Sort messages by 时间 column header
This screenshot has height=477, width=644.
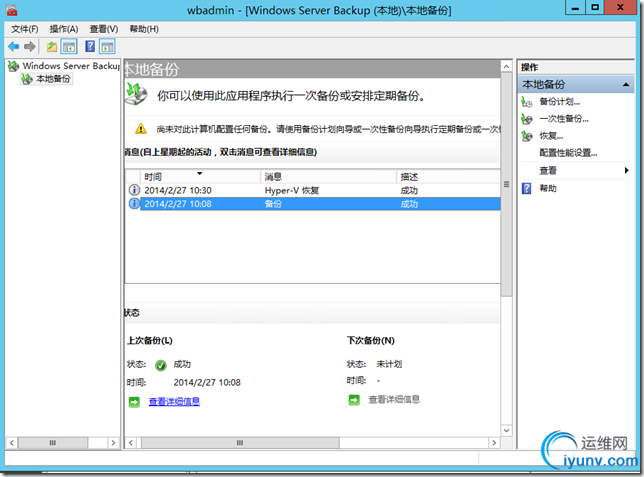coord(200,177)
